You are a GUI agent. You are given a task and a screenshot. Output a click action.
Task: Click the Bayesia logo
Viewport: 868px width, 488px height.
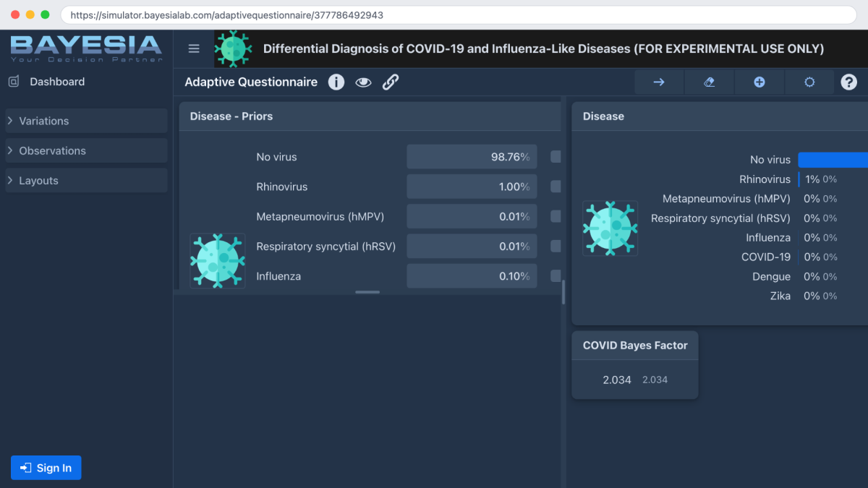[x=86, y=48]
